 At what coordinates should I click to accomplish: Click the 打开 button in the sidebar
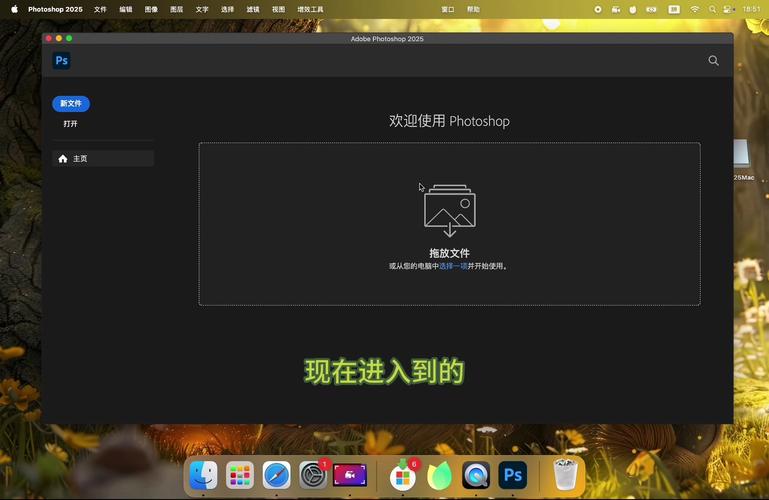point(71,124)
